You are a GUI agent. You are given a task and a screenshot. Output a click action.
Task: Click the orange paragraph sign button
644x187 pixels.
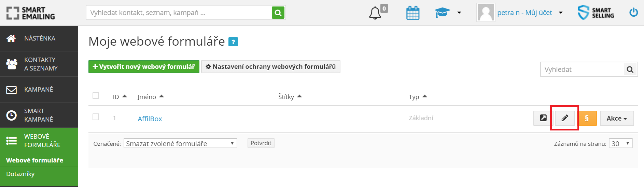click(587, 118)
